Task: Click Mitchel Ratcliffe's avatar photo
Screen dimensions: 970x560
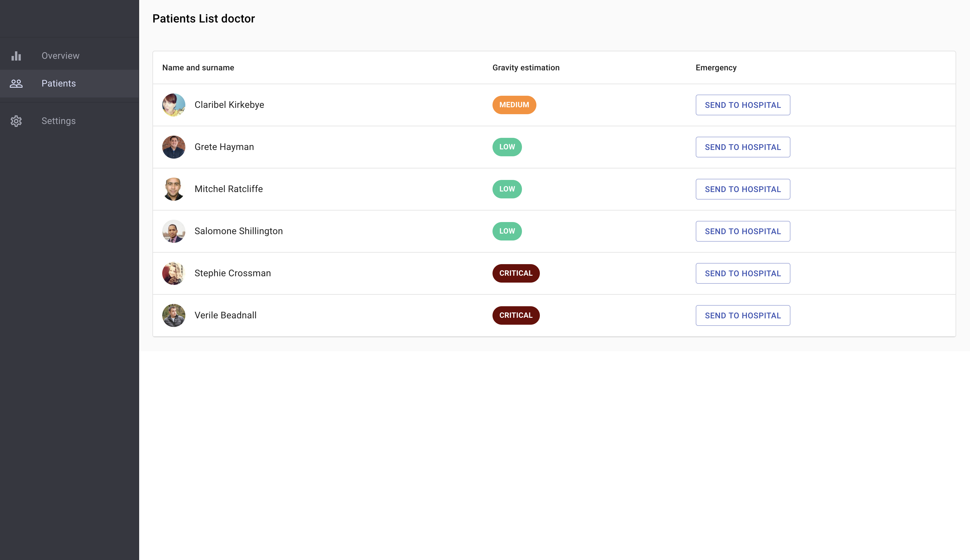Action: [174, 189]
